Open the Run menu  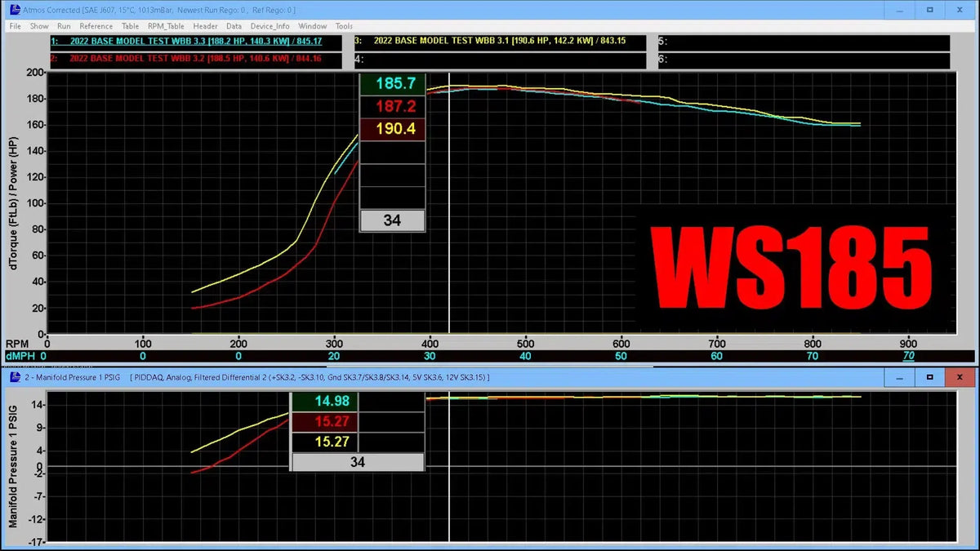tap(64, 26)
